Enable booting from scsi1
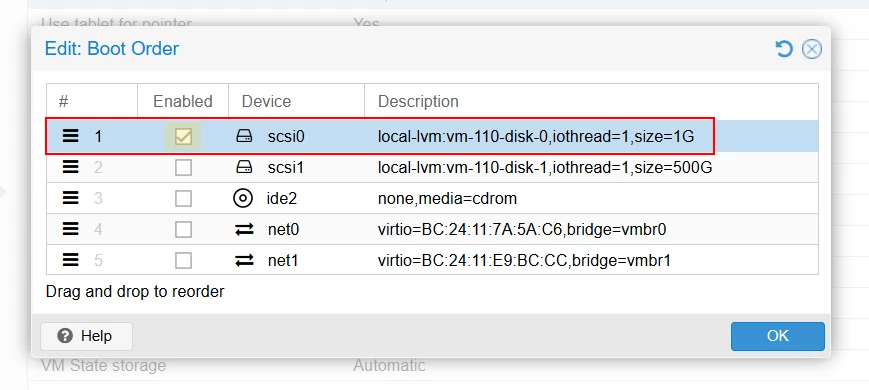The width and height of the screenshot is (869, 390). coord(183,167)
